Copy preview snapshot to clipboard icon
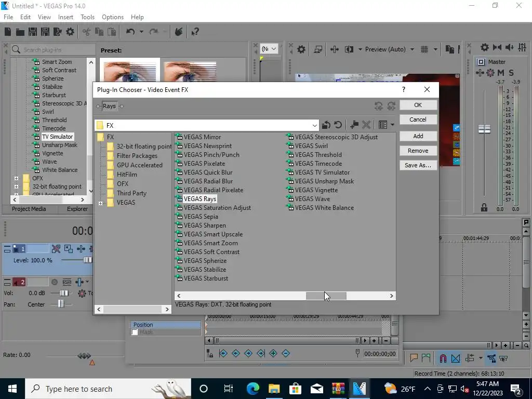The width and height of the screenshot is (532, 399). (449, 49)
